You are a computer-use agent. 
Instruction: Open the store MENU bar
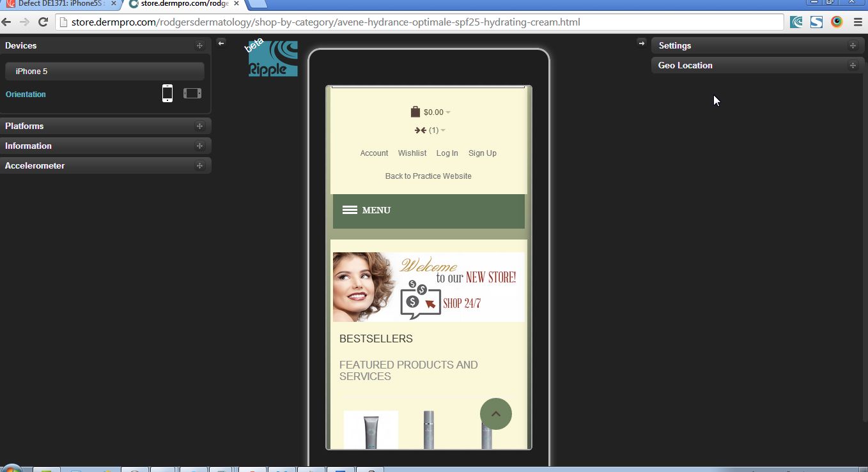(x=428, y=211)
